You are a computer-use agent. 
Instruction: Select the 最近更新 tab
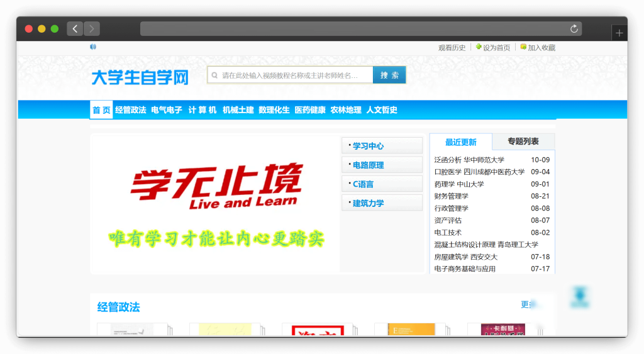(x=460, y=142)
